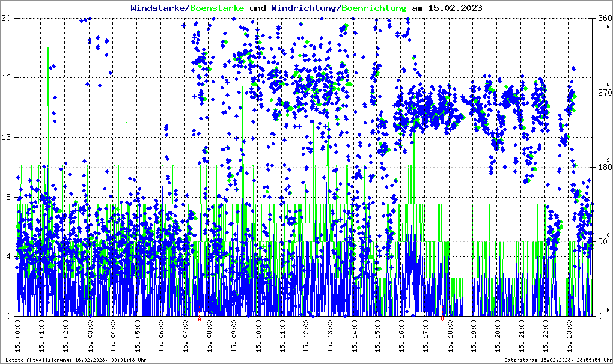
Task: Select the wind speed axis value 4
Action: (8, 257)
